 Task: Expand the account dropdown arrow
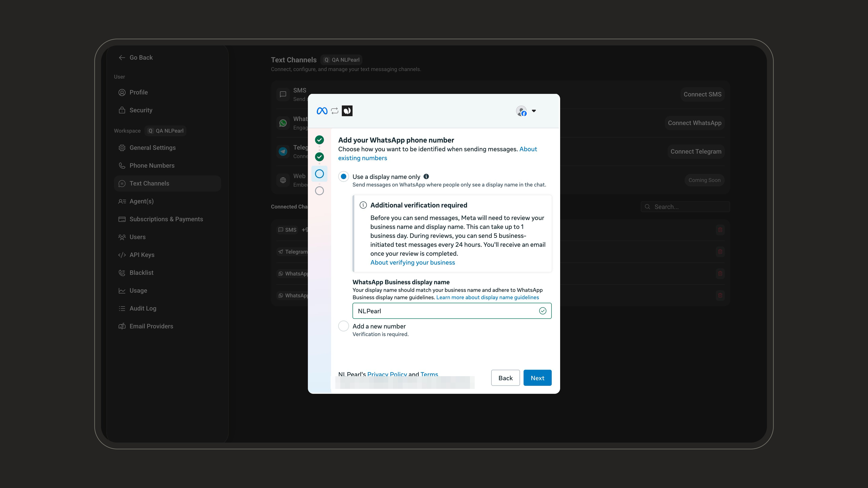click(534, 111)
